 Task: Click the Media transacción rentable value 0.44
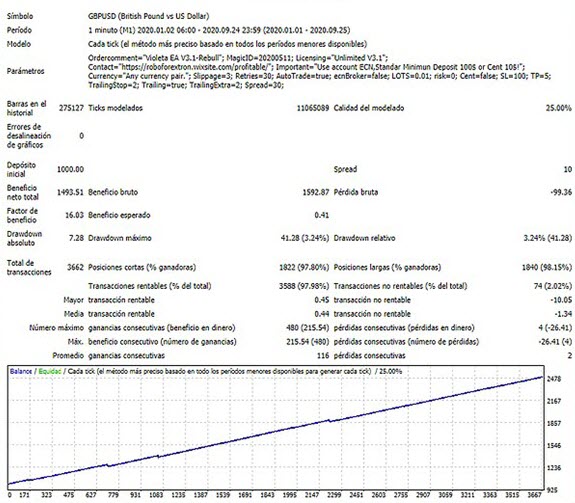322,314
